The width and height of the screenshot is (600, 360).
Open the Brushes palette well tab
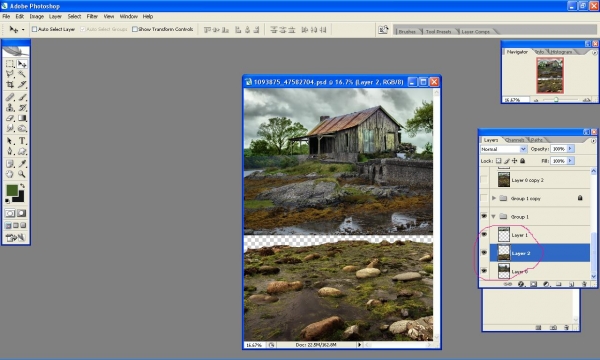[x=407, y=31]
